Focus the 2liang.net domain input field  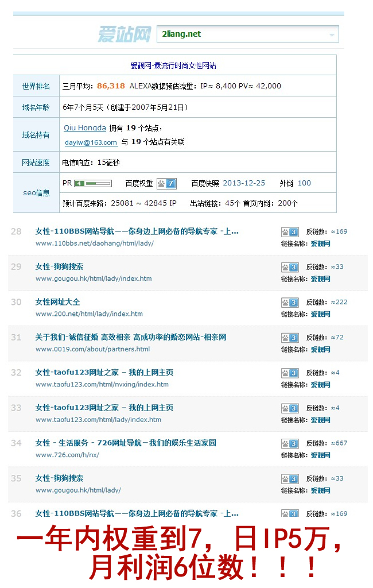click(248, 34)
